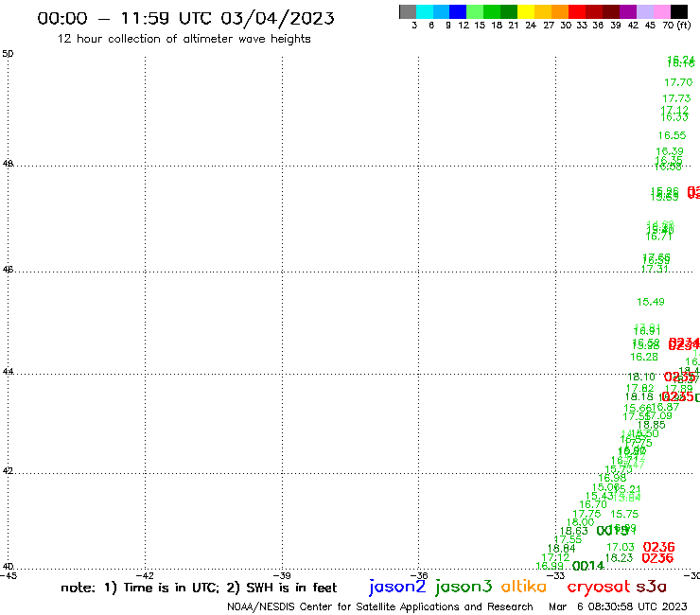The image size is (700, 615).
Task: Click the pink 70 ft legend swatch
Action: click(661, 12)
